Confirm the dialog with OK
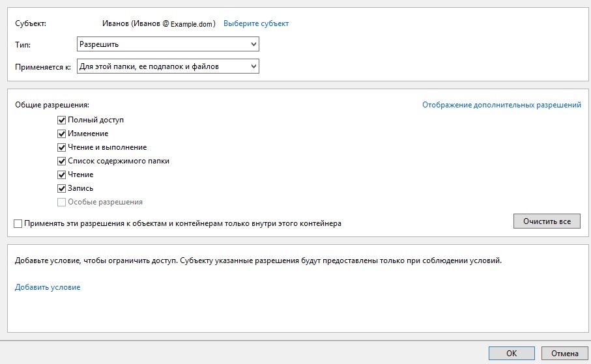 click(512, 354)
